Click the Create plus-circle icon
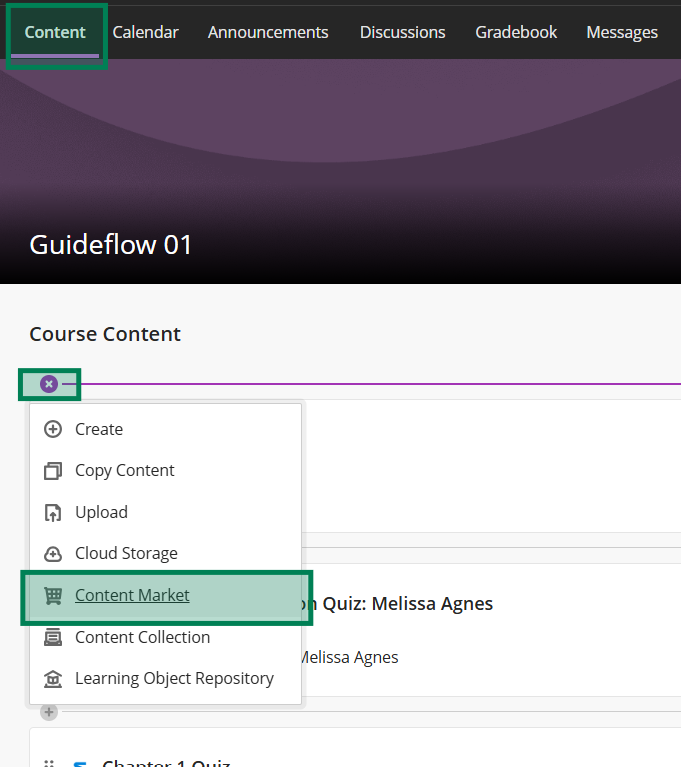This screenshot has height=767, width=681. point(53,429)
